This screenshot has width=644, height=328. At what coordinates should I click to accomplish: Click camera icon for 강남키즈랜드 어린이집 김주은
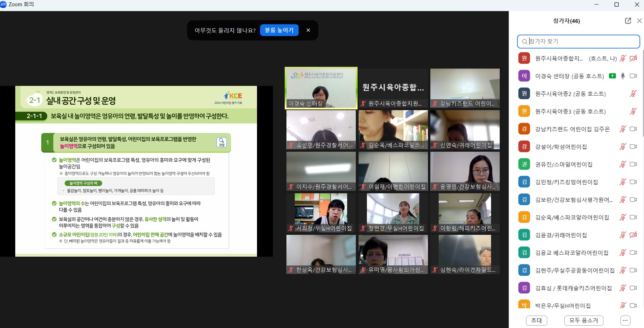633,129
